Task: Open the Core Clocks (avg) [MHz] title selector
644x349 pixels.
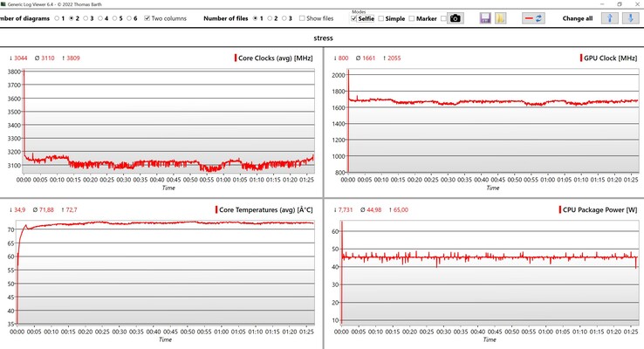Action: [x=275, y=58]
